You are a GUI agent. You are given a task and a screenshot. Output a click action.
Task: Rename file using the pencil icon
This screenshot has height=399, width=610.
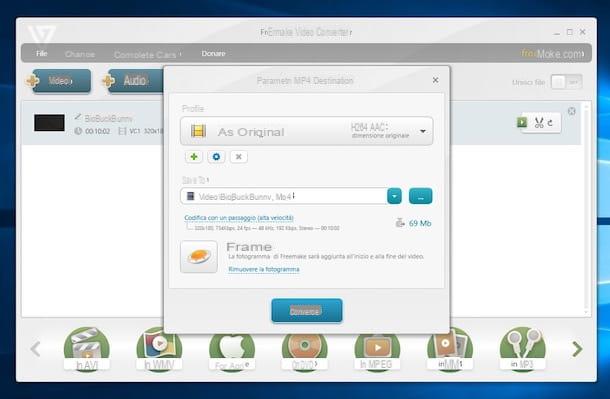coord(78,117)
